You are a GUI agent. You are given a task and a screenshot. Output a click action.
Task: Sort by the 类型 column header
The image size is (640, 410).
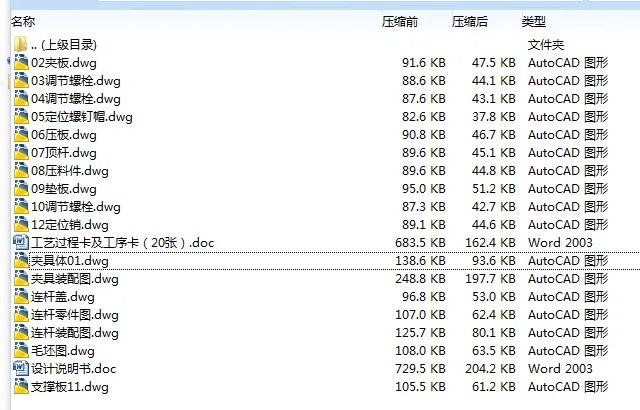pyautogui.click(x=534, y=21)
